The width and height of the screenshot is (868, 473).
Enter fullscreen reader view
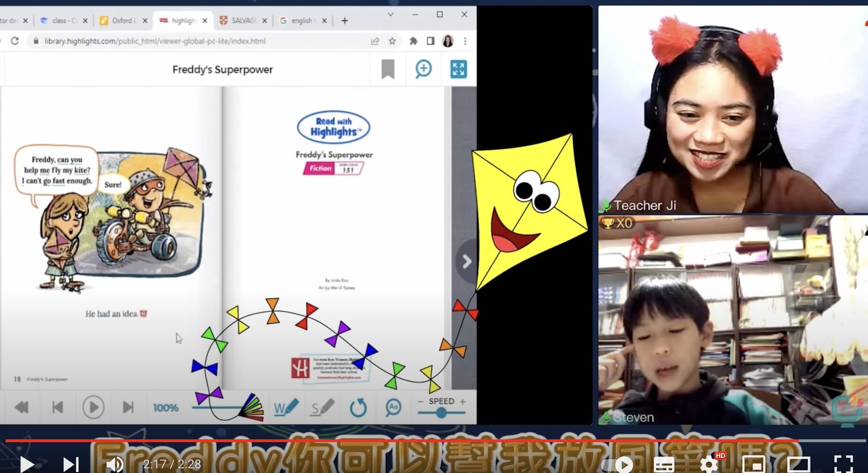pyautogui.click(x=458, y=69)
